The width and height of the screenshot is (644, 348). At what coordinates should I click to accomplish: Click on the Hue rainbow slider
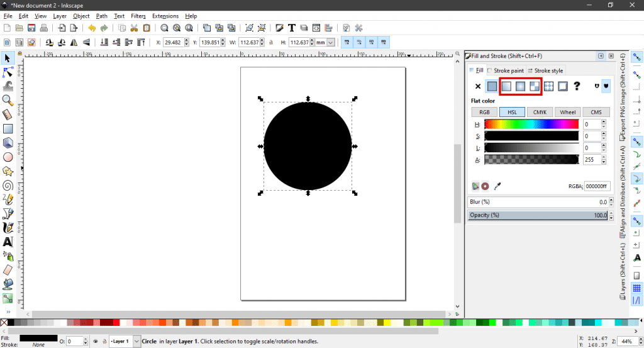click(531, 124)
